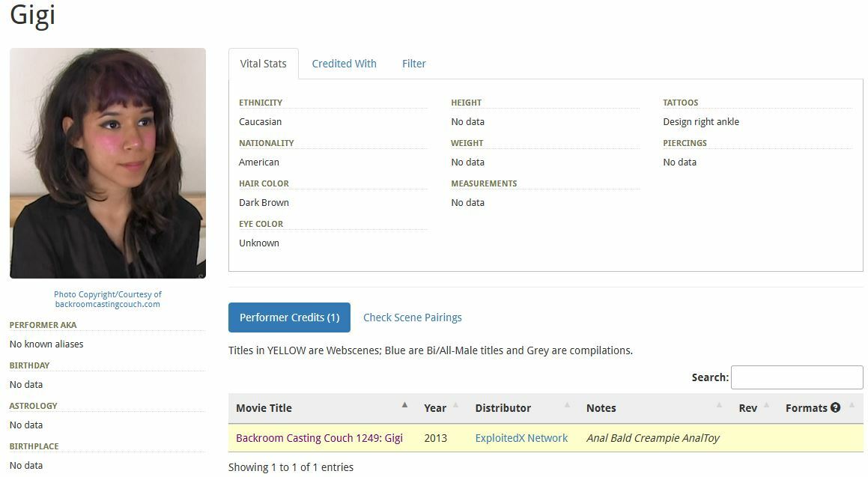Open the ExploitedX Network distributor link

(x=521, y=438)
